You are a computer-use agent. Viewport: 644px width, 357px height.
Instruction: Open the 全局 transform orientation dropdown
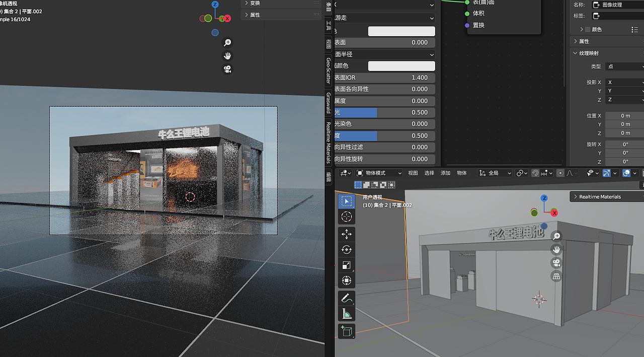(495, 173)
